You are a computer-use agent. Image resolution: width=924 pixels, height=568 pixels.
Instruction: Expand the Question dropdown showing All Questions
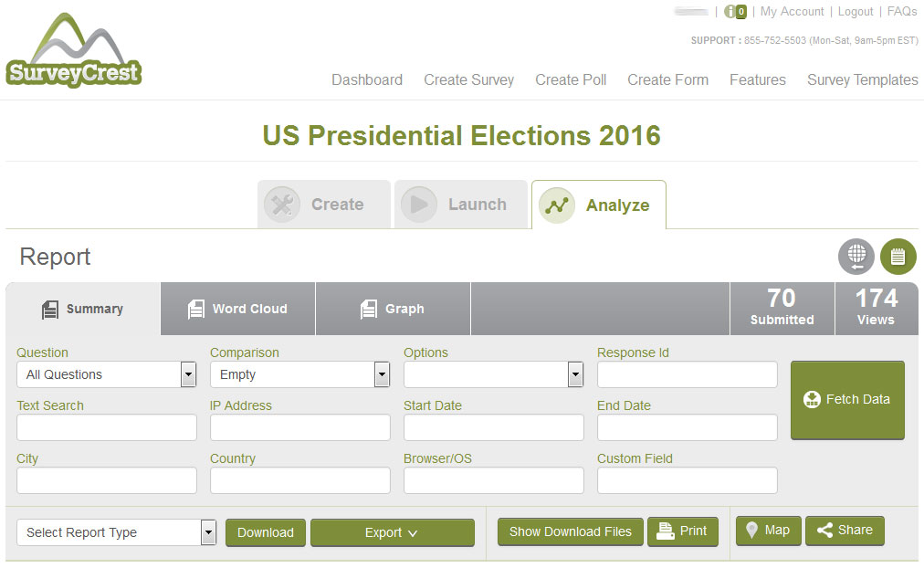tap(106, 374)
